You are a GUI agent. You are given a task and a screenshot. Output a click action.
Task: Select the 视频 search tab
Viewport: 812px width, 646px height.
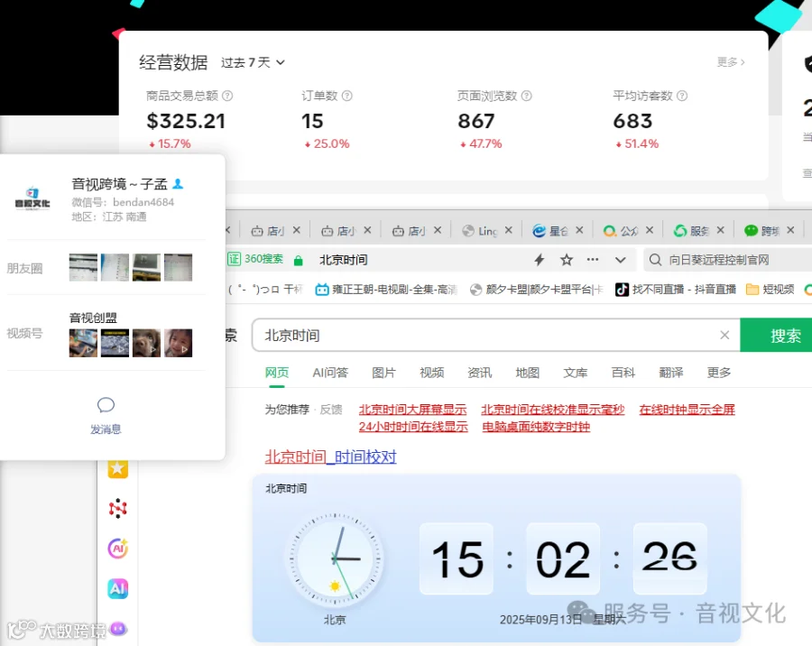(432, 373)
